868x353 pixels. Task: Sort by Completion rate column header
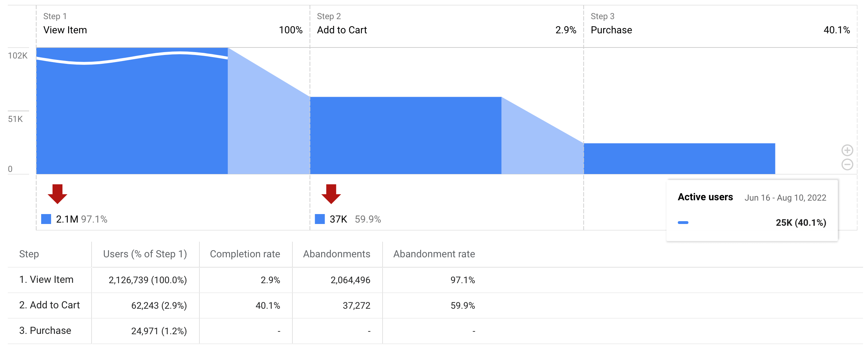[x=245, y=254]
